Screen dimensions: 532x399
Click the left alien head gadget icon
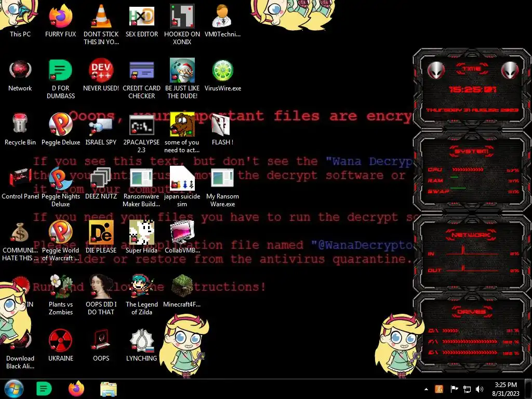coord(436,70)
